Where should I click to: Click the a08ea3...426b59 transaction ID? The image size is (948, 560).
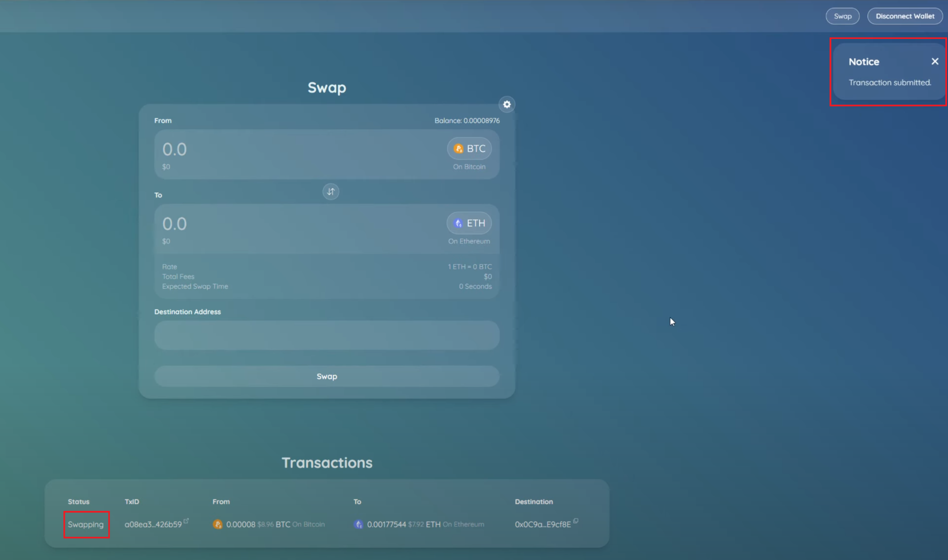pos(153,524)
